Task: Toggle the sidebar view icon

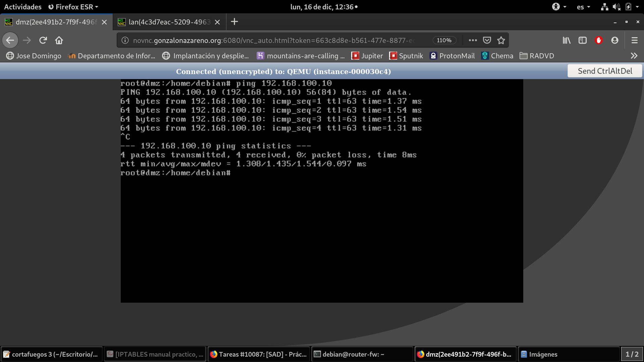Action: tap(583, 40)
